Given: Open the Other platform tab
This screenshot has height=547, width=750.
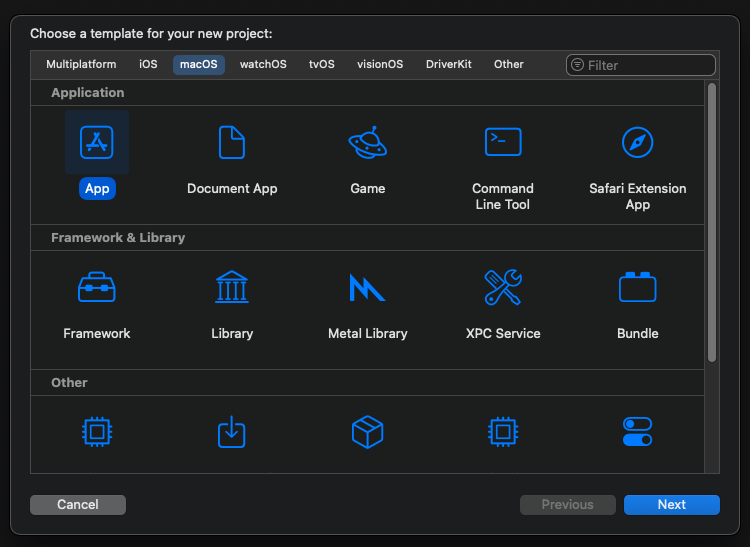Looking at the screenshot, I should tap(509, 65).
